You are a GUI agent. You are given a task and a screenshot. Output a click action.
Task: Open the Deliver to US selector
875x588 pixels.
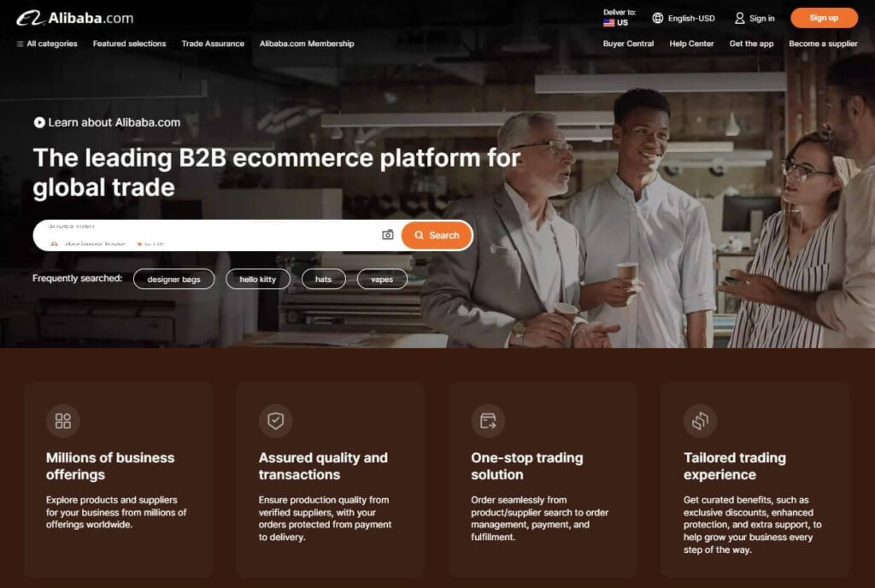pos(619,18)
